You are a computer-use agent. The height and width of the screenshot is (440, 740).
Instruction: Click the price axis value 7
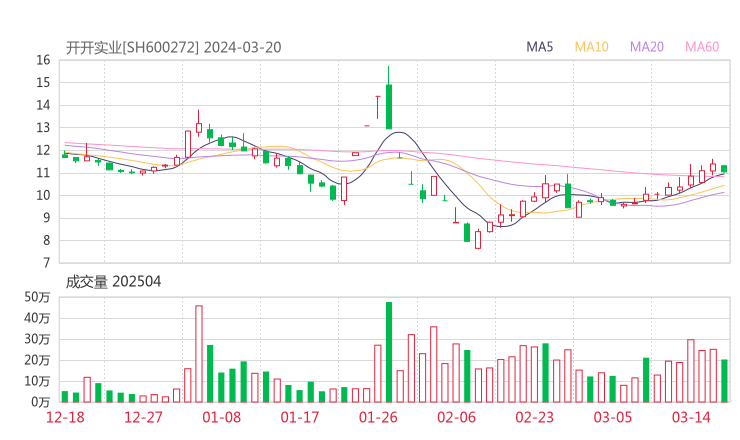[46, 263]
